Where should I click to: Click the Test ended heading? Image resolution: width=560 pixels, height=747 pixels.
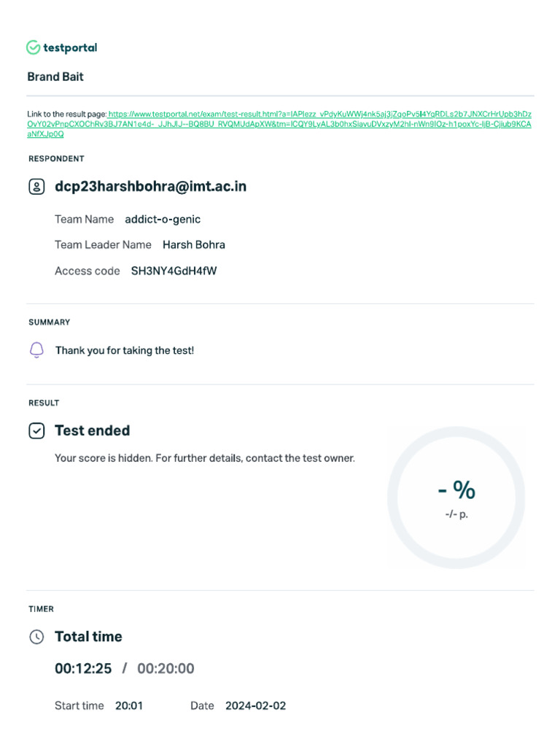(92, 431)
